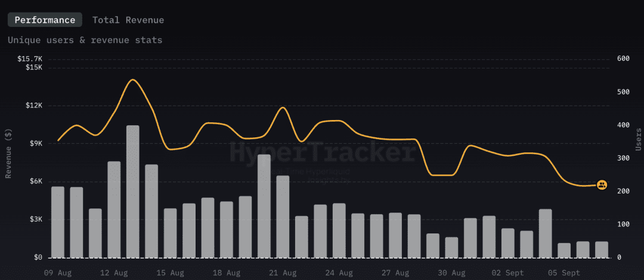Click the revenue bar above 05 Sept
This screenshot has width=644, height=280.
(564, 251)
